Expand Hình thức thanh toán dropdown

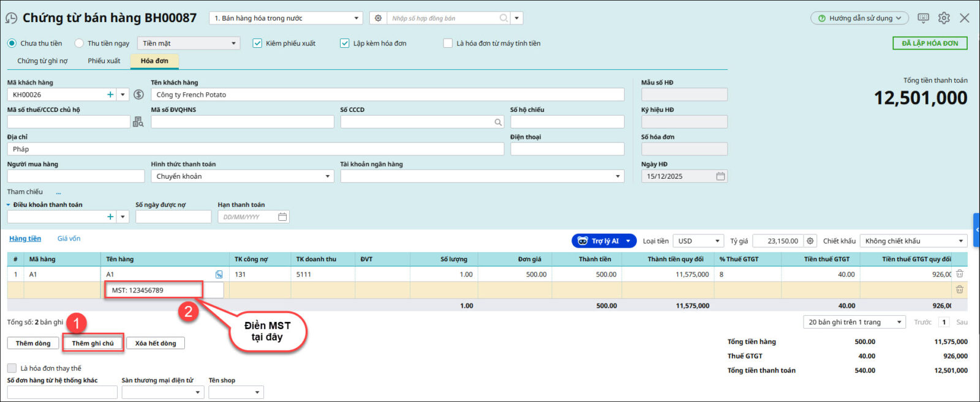(327, 176)
